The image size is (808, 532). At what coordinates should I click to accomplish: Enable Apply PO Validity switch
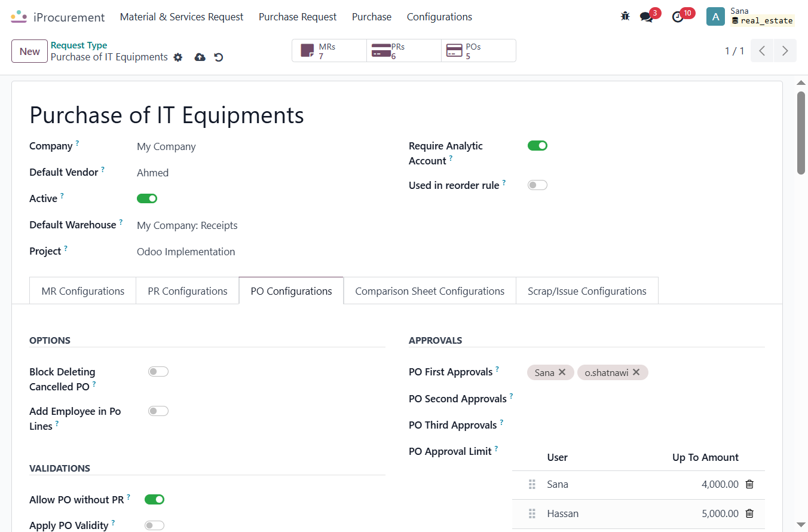[154, 525]
